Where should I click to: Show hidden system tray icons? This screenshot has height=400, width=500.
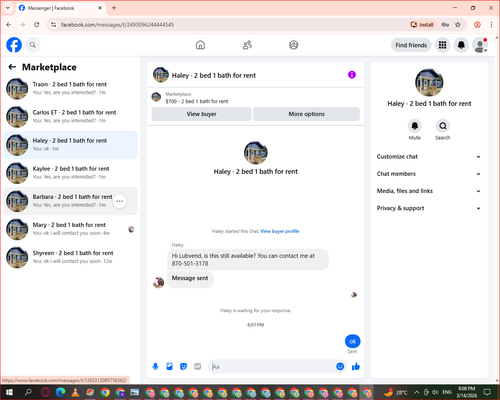[x=417, y=392]
